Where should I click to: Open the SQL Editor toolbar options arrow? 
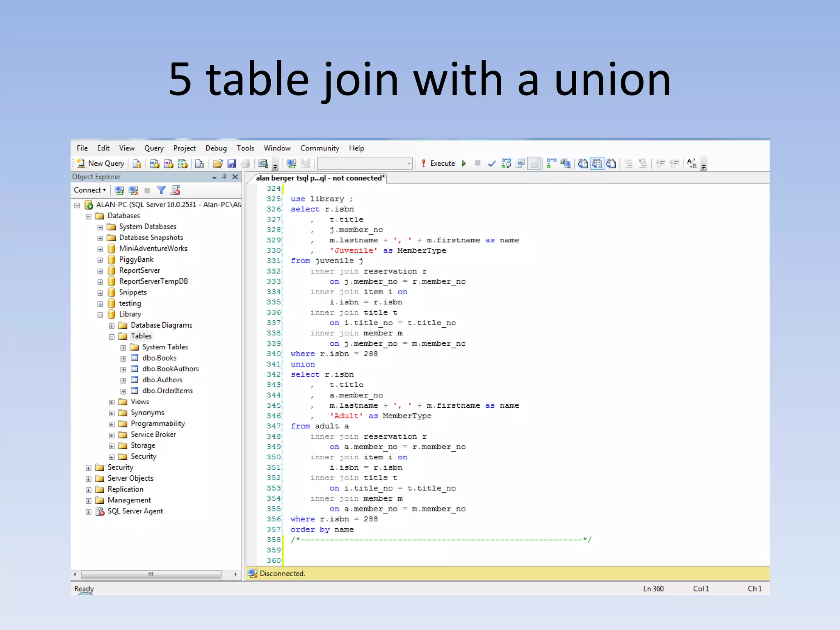click(704, 164)
